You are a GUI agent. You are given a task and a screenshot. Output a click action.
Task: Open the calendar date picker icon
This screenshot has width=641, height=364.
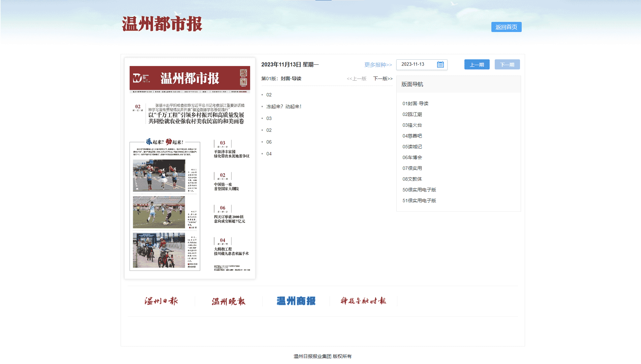(440, 64)
